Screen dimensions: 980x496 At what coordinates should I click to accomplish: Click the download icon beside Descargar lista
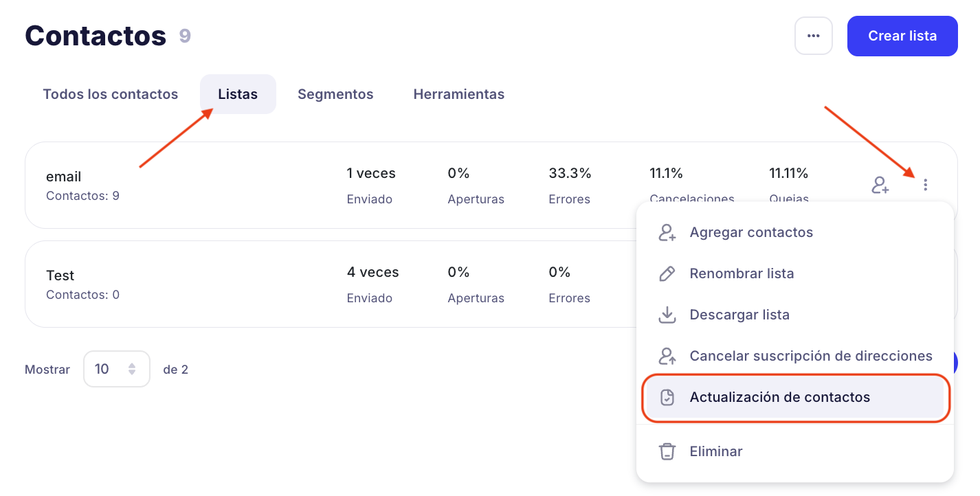(667, 315)
